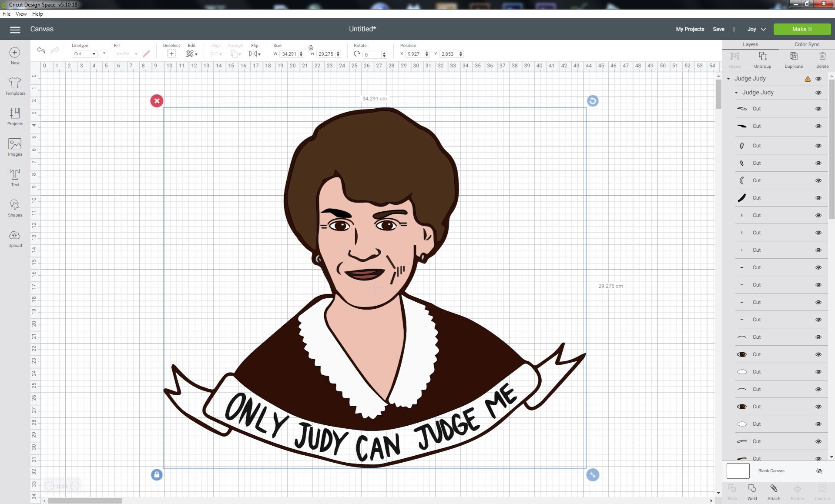Click the Save link
The width and height of the screenshot is (835, 504).
(718, 29)
